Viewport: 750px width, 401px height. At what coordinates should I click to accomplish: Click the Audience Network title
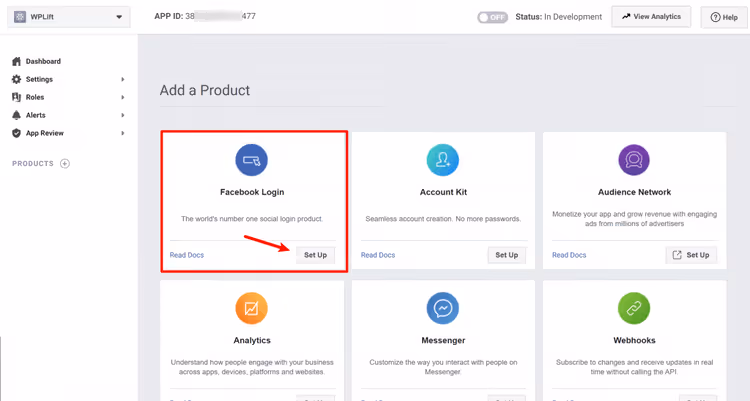point(634,192)
